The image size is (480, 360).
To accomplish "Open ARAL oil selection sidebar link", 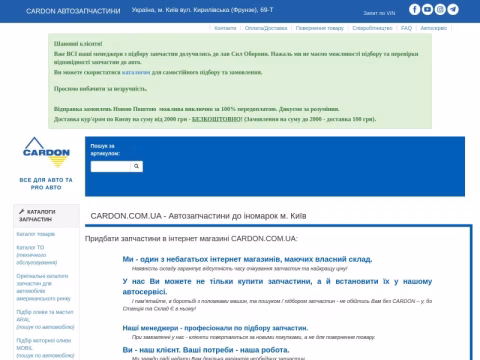I will tap(45, 319).
